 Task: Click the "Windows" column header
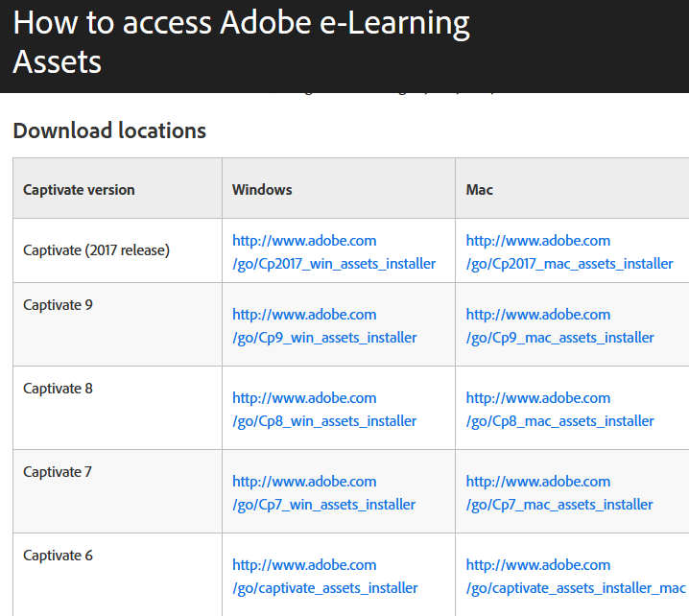pyautogui.click(x=262, y=190)
